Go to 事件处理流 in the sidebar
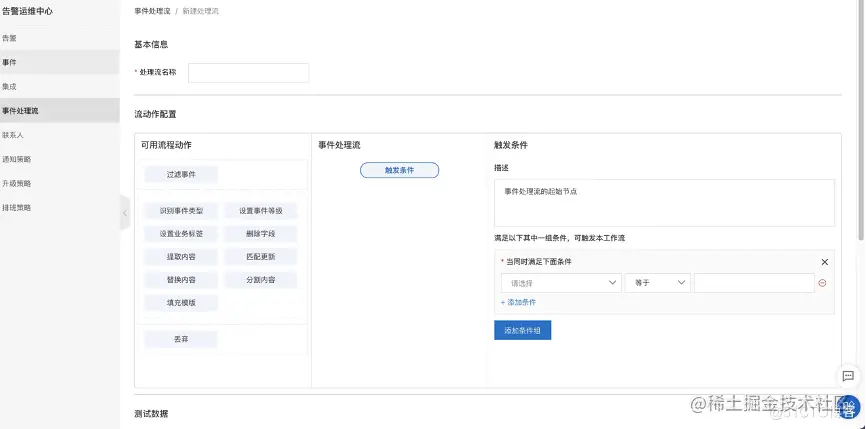 (x=60, y=110)
